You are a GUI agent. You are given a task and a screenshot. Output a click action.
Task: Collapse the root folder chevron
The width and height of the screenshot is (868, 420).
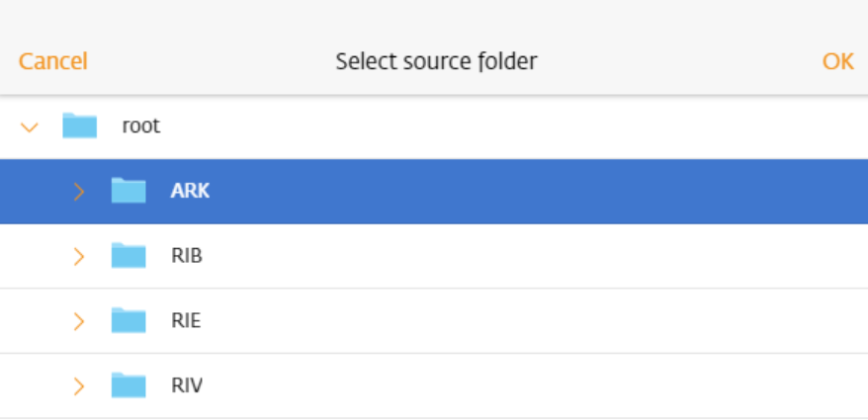point(30,127)
